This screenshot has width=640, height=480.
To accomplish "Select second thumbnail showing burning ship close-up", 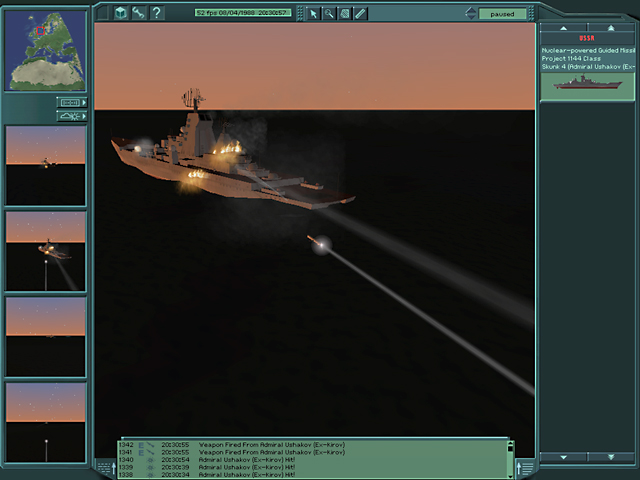I will [45, 251].
